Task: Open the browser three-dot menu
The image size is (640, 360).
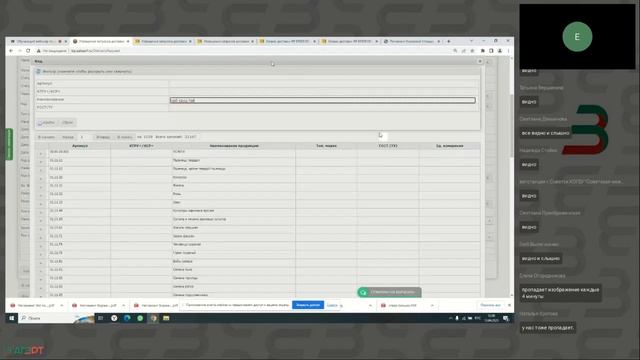Action: (x=508, y=51)
